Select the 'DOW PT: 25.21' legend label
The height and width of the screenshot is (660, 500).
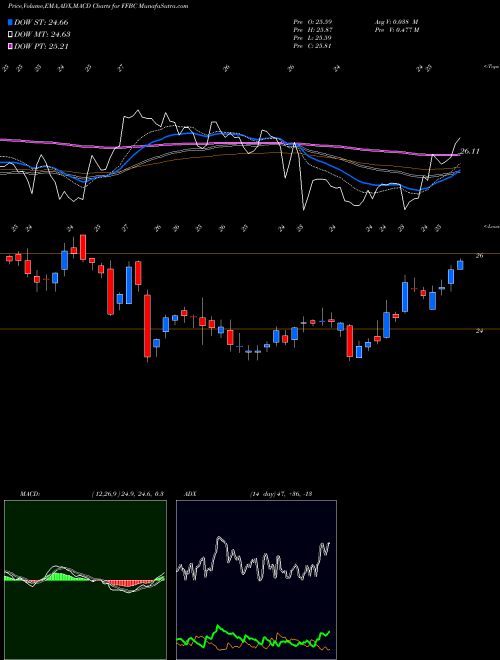click(x=41, y=46)
